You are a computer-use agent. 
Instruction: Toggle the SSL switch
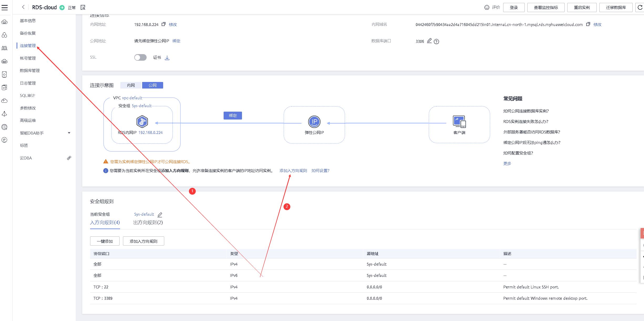[140, 58]
